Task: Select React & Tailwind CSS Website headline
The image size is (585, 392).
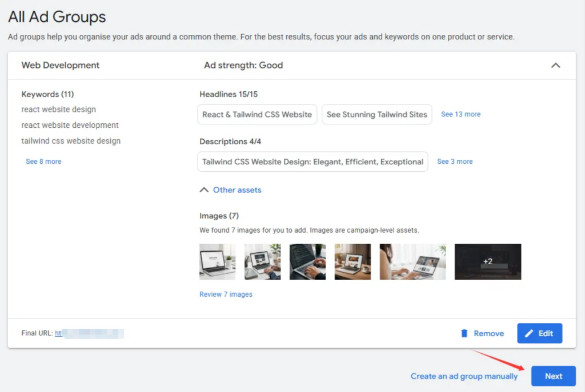Action: point(257,114)
